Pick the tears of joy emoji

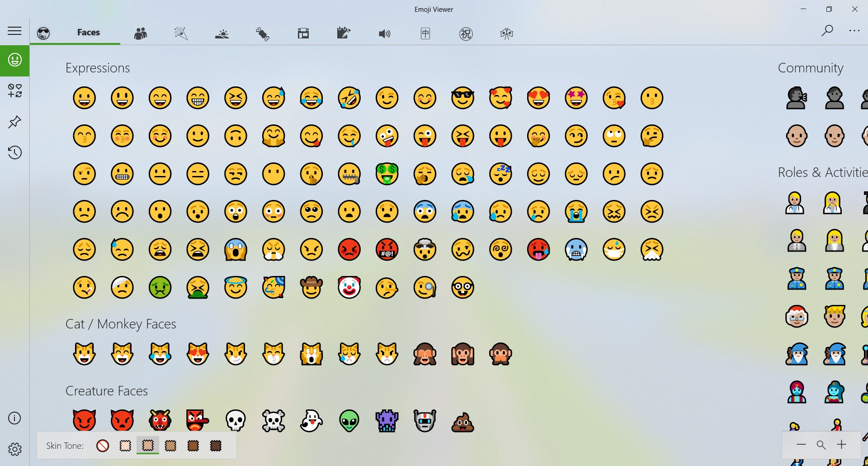311,98
